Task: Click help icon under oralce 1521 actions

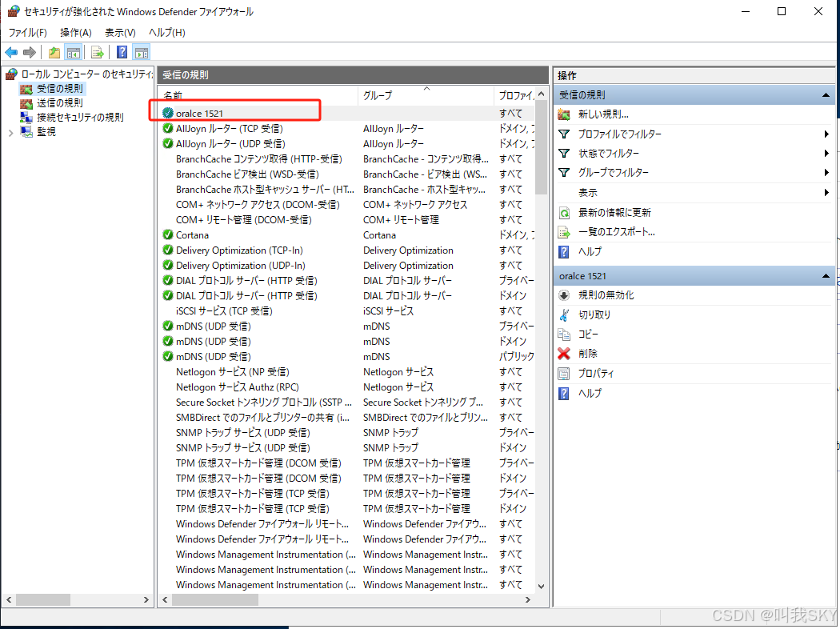Action: (x=564, y=393)
